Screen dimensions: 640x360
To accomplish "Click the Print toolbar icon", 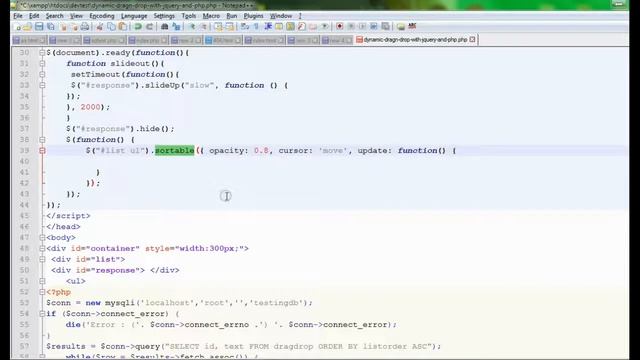I will [85, 27].
